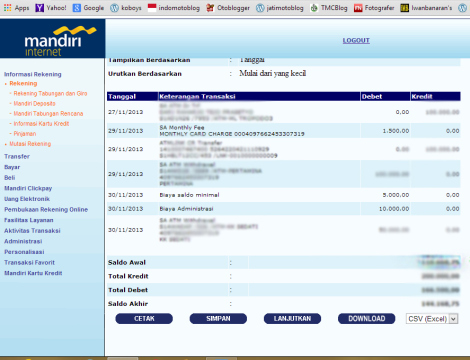470x360 pixels.
Task: Select Mutasi Rekening menu item
Action: pos(30,144)
